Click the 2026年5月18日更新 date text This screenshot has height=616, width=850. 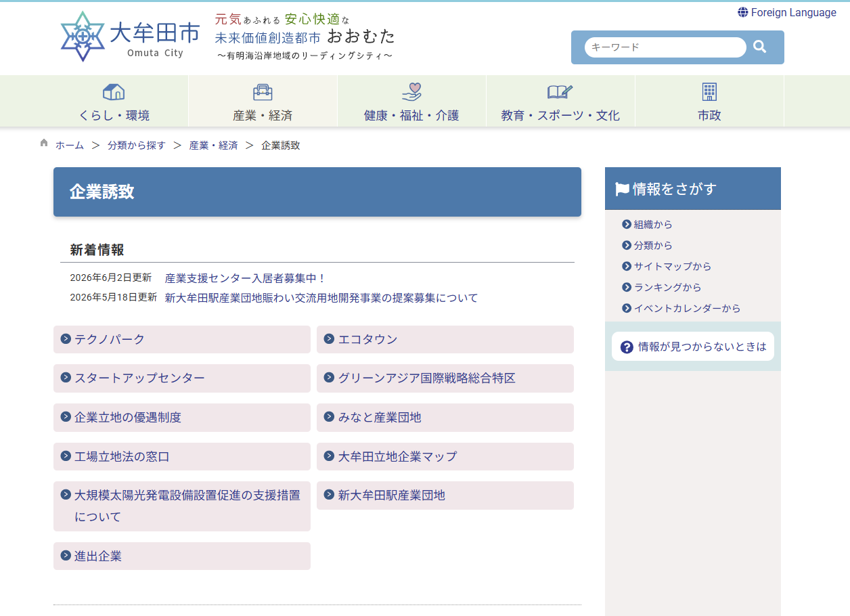[114, 297]
